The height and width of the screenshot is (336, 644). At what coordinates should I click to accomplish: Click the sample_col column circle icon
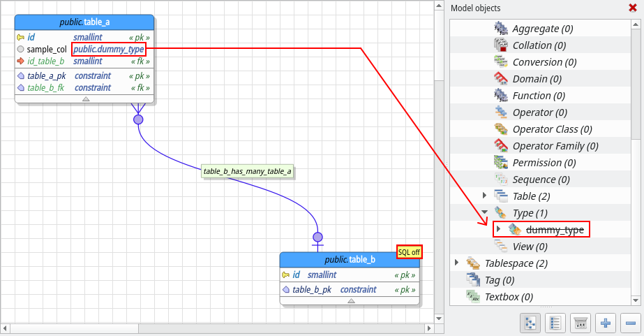[x=20, y=50]
